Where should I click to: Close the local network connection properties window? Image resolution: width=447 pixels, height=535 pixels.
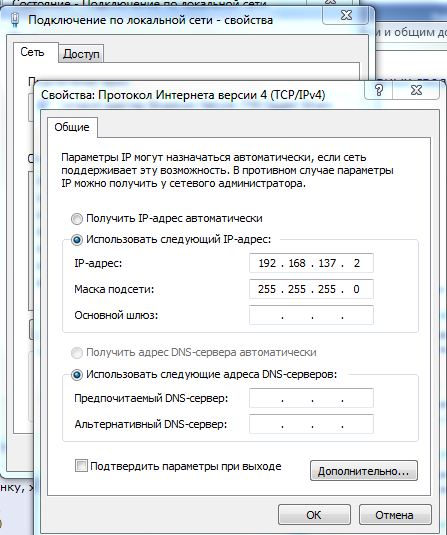[346, 15]
